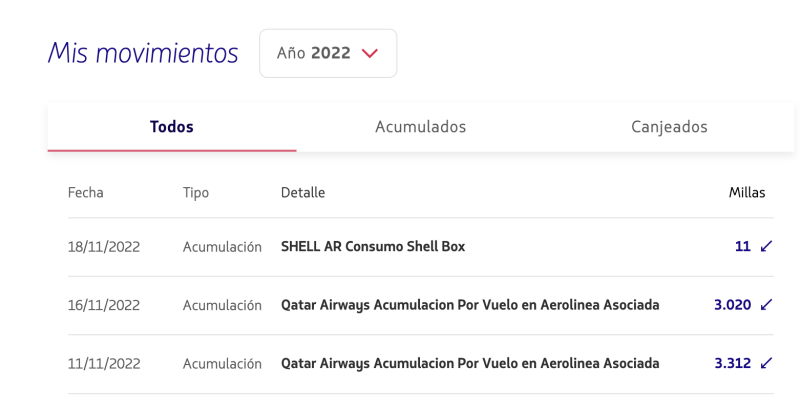Click the Millas column header

click(747, 192)
